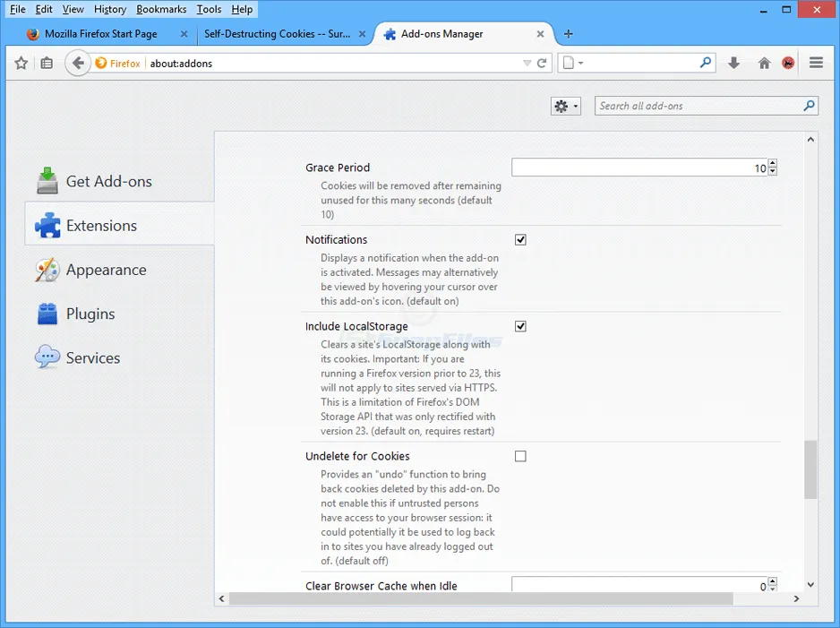This screenshot has width=840, height=628.
Task: Click scroll down arrow on vertical scrollbar
Action: tap(810, 585)
